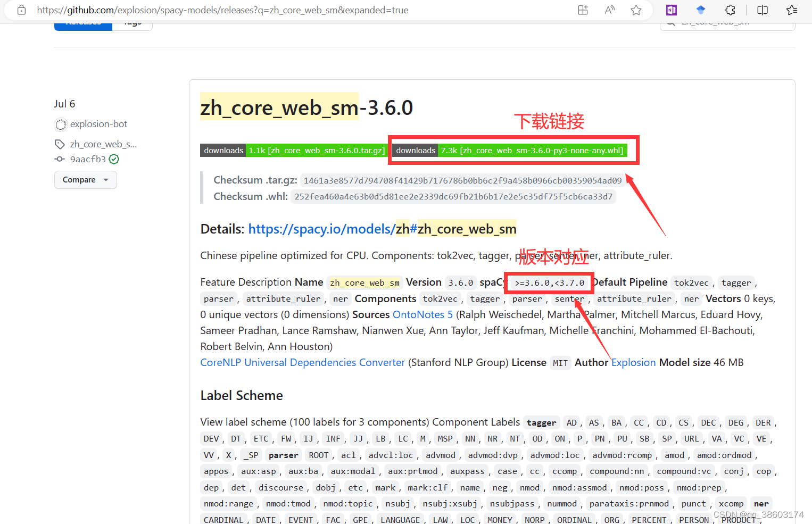Click the tag icon next to zh_core_web_s...
This screenshot has height=524, width=812.
(60, 144)
